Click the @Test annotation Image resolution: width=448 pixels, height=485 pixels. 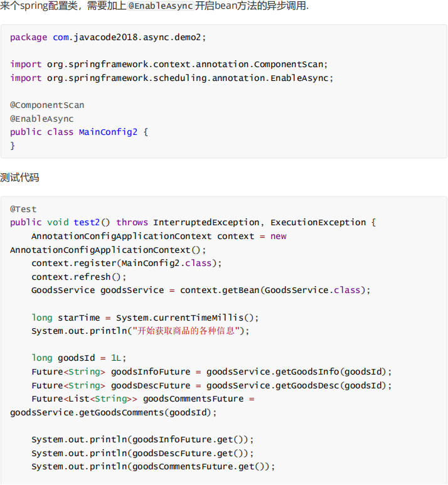pos(23,210)
